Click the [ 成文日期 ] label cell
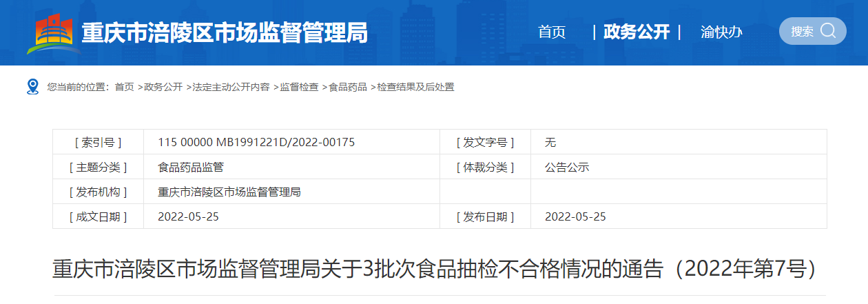868x304 pixels. pos(98,216)
